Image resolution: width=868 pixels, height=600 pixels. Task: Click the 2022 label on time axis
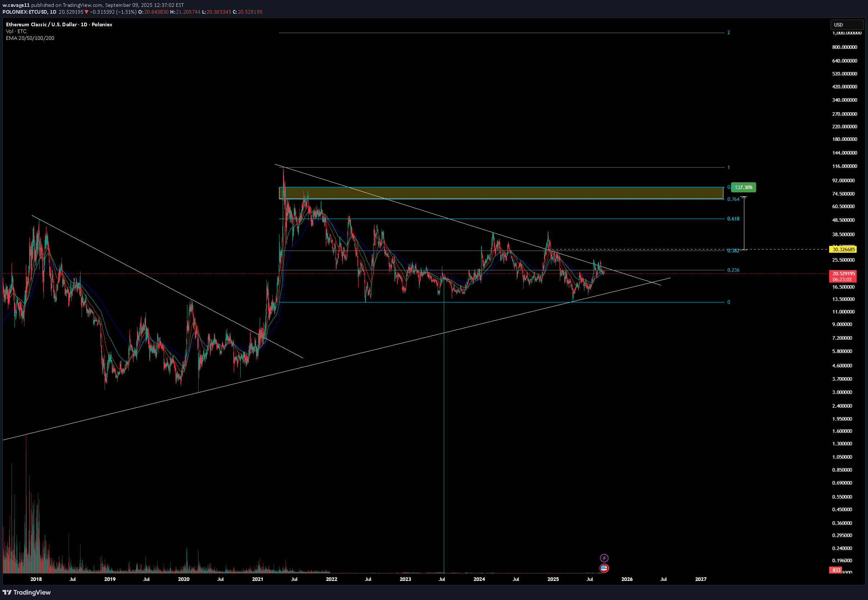[x=331, y=579]
